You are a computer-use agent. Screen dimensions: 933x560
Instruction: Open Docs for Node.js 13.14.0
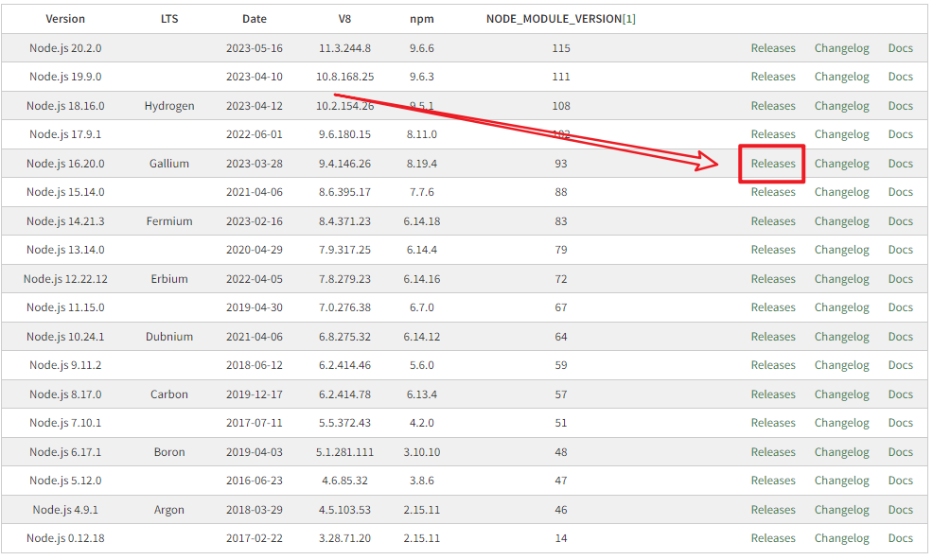point(900,250)
